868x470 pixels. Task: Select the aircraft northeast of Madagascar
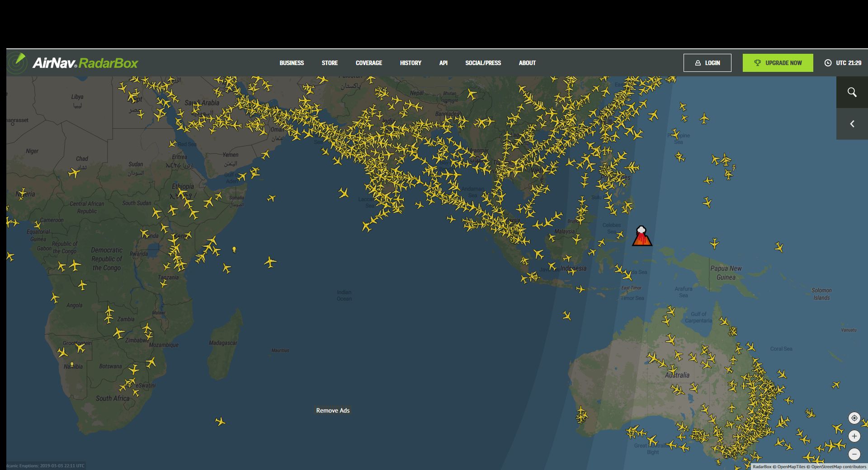tap(270, 262)
